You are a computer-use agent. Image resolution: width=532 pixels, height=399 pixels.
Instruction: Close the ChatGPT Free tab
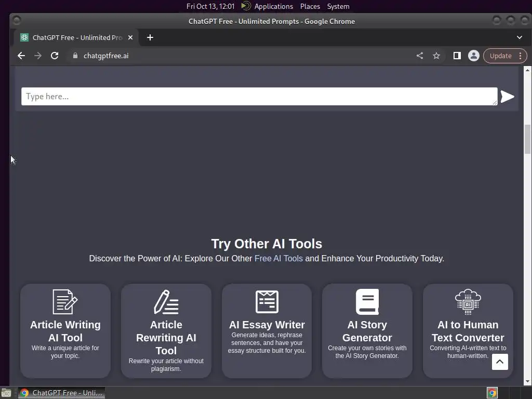click(130, 37)
